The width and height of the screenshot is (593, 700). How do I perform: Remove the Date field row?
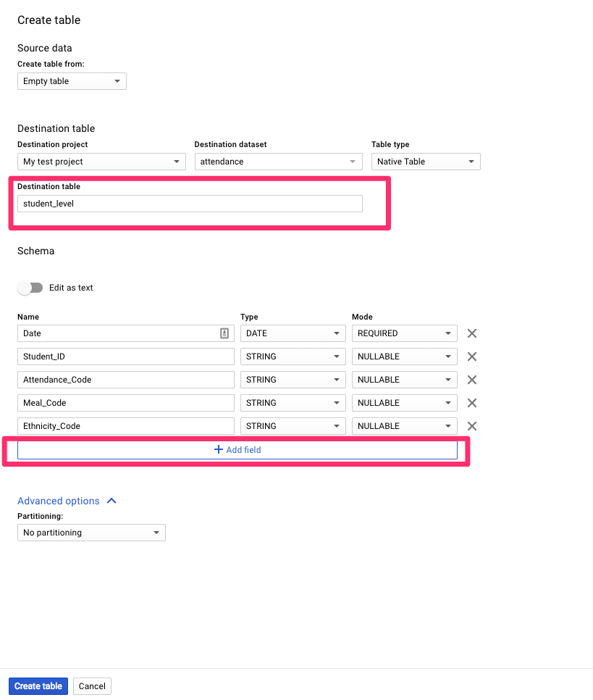[471, 333]
